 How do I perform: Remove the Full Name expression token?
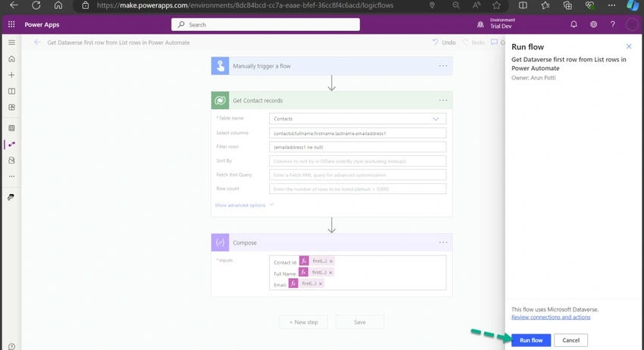pos(330,273)
